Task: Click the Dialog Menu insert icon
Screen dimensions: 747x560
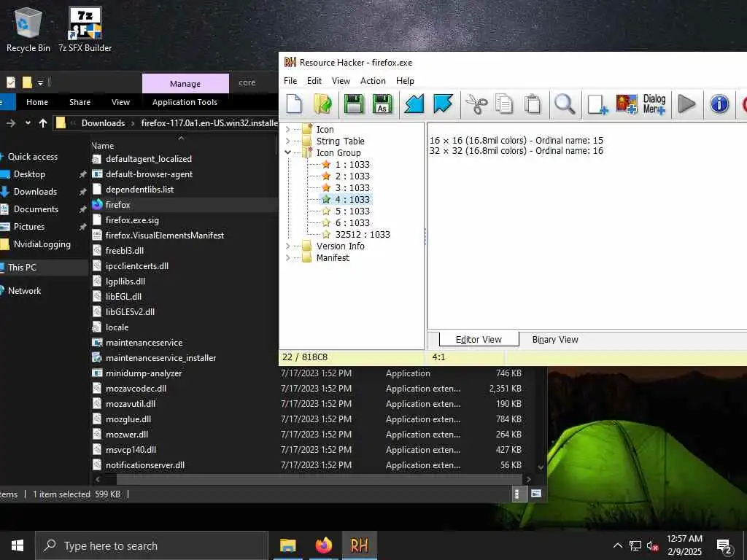Action: point(654,104)
